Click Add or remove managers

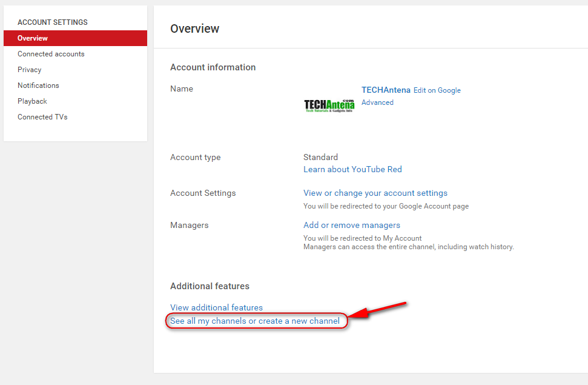[x=352, y=225]
